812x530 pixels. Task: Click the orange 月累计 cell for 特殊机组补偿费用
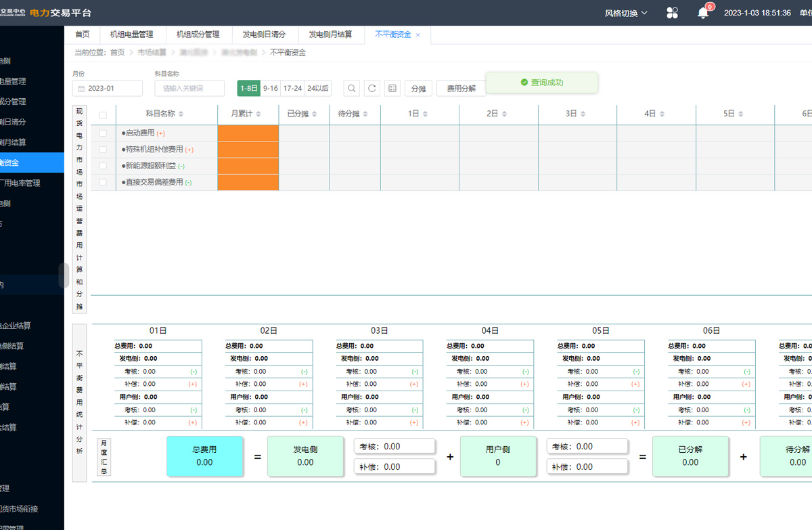(248, 150)
